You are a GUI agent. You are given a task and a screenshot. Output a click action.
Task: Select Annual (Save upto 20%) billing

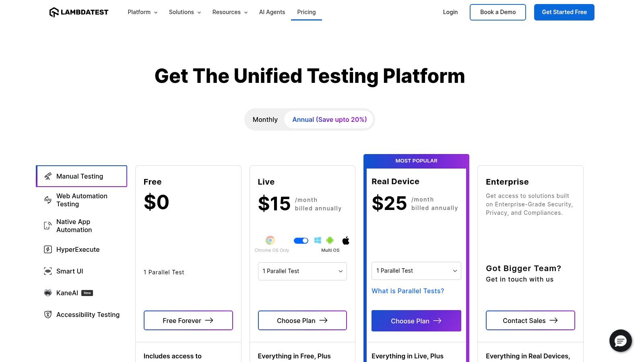[x=329, y=119]
